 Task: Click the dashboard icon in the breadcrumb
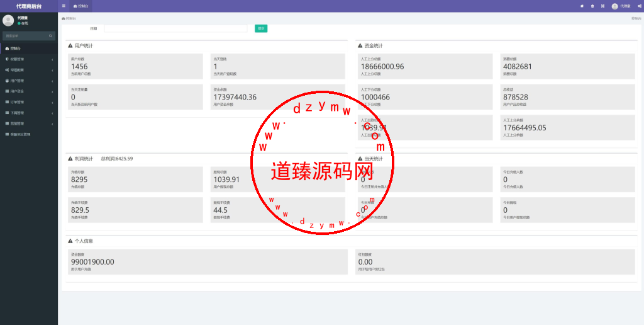(x=64, y=18)
